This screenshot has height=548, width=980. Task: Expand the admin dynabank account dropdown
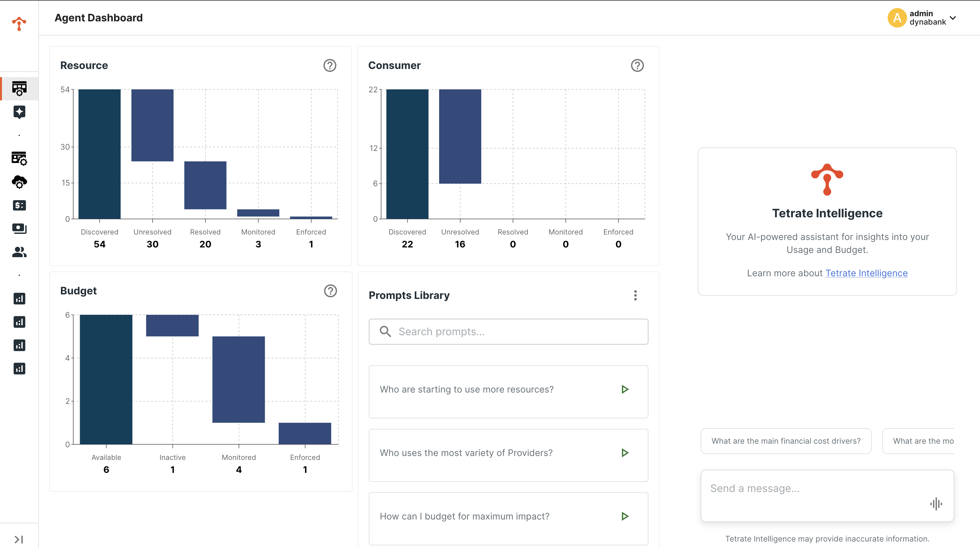click(953, 18)
